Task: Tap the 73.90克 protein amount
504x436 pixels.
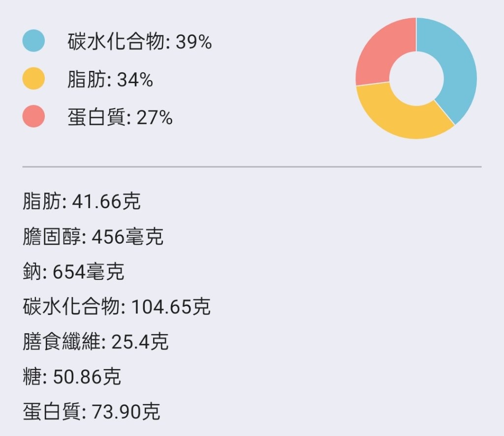Action: point(126,411)
